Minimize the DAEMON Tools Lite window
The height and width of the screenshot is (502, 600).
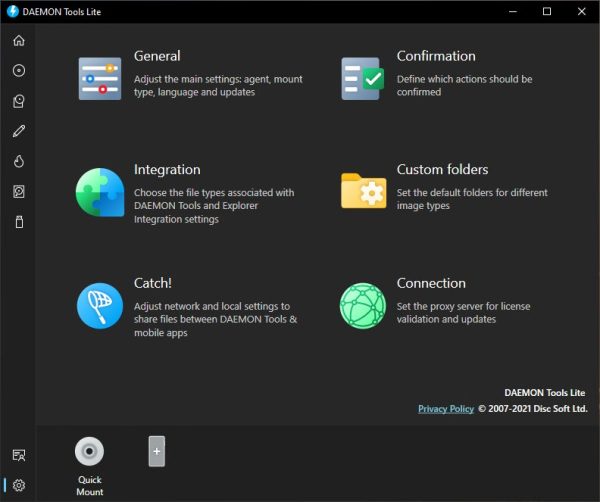click(513, 11)
